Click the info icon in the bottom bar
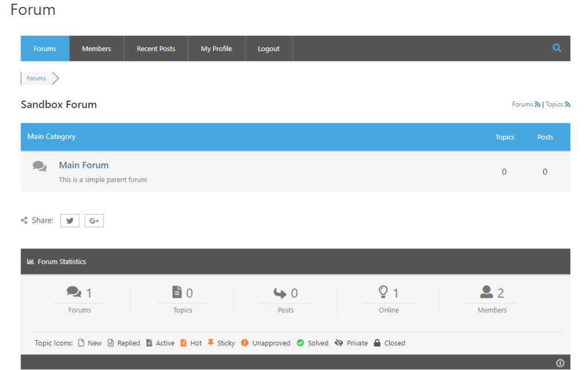Viewport: 588px width, 370px height. pyautogui.click(x=560, y=363)
